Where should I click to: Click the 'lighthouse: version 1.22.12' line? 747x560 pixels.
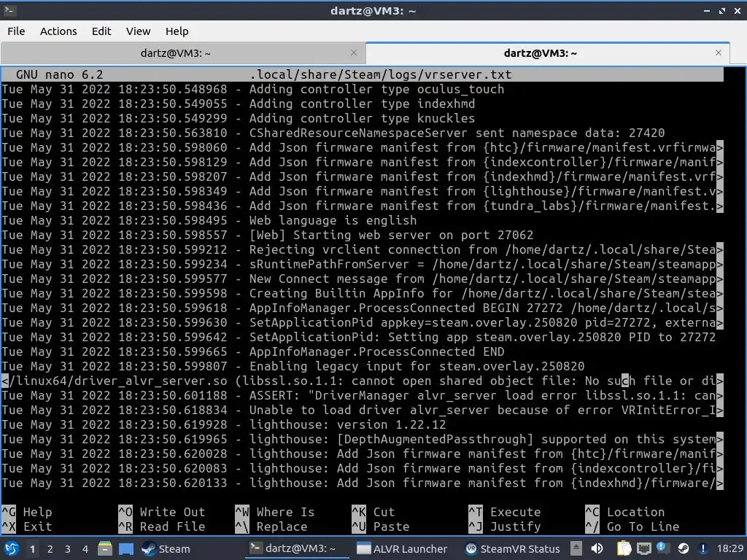(224, 425)
